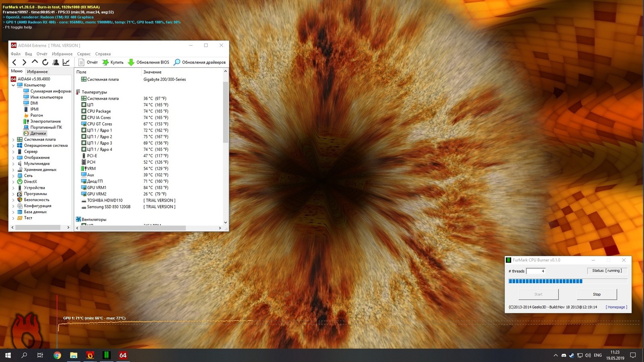
Task: Open the Windows Start menu
Action: coord(8,355)
